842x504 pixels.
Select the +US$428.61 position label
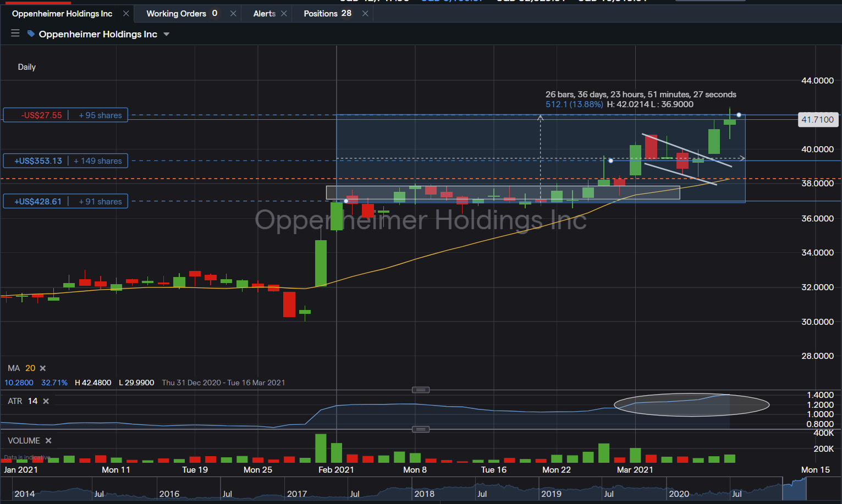click(x=38, y=202)
